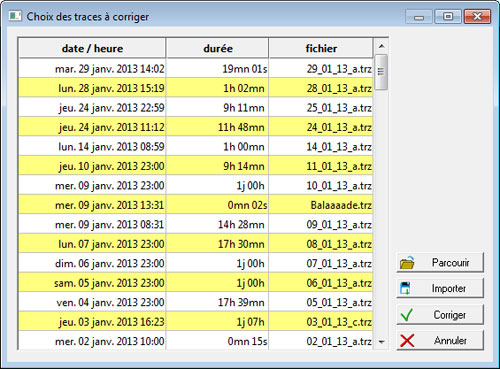The height and width of the screenshot is (369, 500).
Task: Click file name 07_01_13_a.trz
Action: [x=339, y=263]
